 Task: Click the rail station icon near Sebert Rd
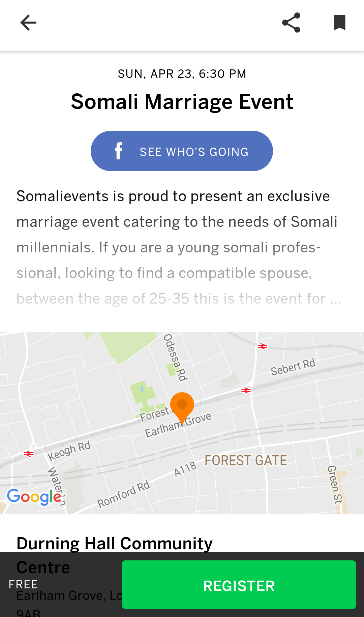coord(246,390)
